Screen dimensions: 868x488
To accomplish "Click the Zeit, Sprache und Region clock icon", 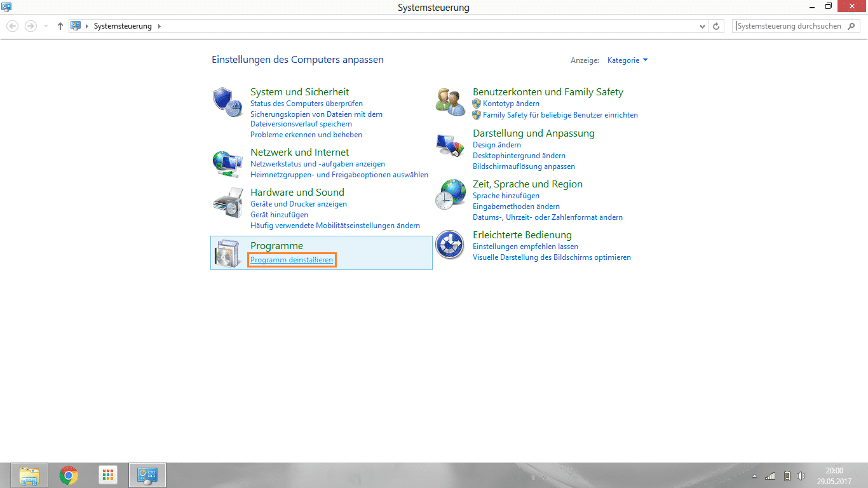I will [450, 194].
